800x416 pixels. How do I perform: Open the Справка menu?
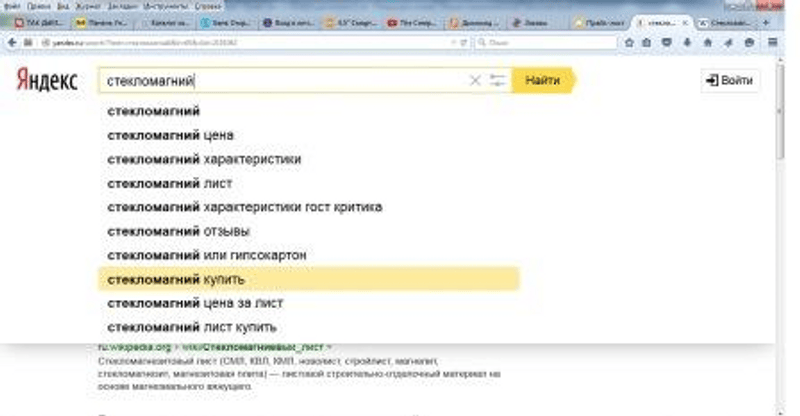208,7
